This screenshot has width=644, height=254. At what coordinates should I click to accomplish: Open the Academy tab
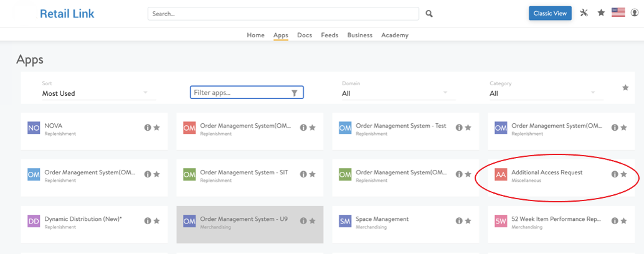(395, 35)
